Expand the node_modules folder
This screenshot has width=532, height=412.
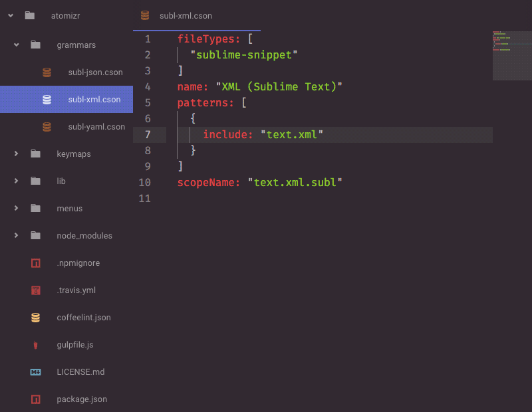15,235
